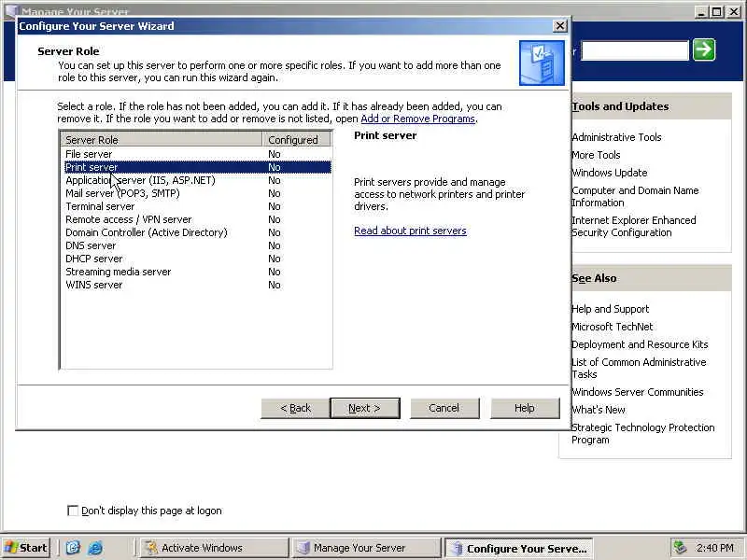Open Internet Explorer Enhanced Security Configuration

click(634, 226)
